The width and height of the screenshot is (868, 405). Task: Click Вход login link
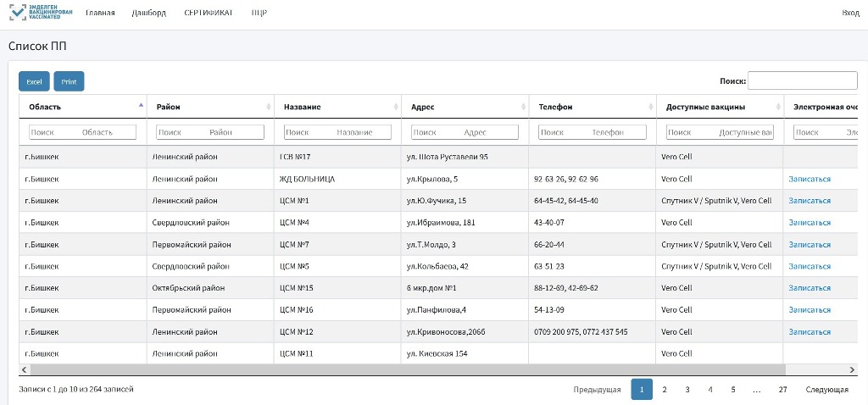coord(849,13)
